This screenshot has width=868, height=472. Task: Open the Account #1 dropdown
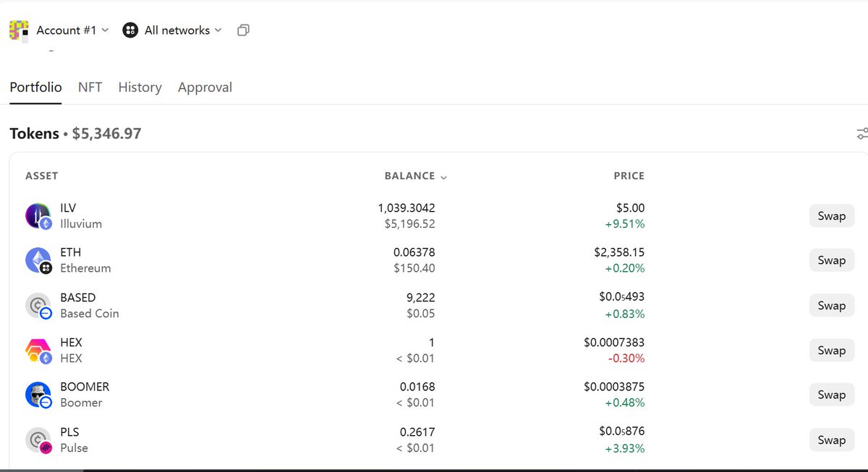click(72, 30)
